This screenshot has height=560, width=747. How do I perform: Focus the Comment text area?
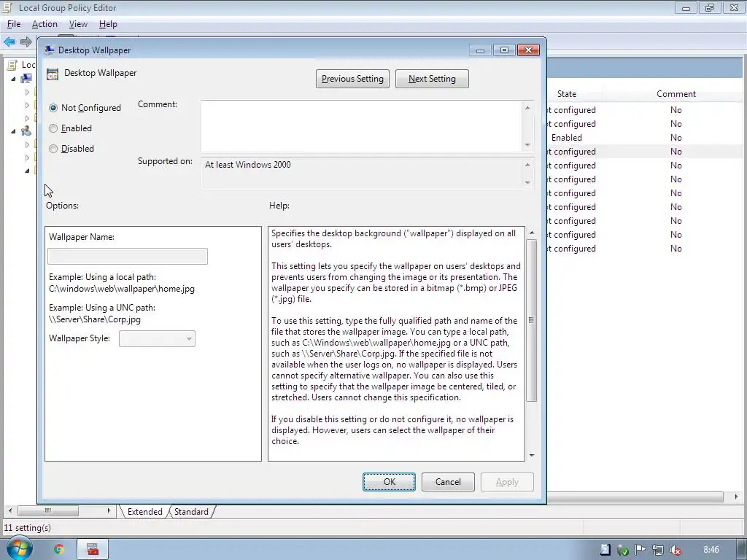click(x=361, y=126)
